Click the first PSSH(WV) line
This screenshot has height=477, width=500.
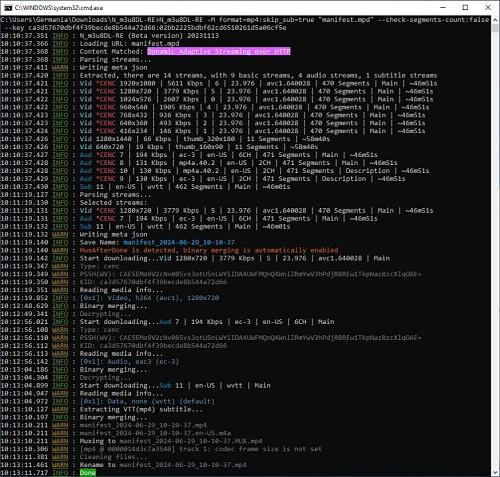coord(211,274)
